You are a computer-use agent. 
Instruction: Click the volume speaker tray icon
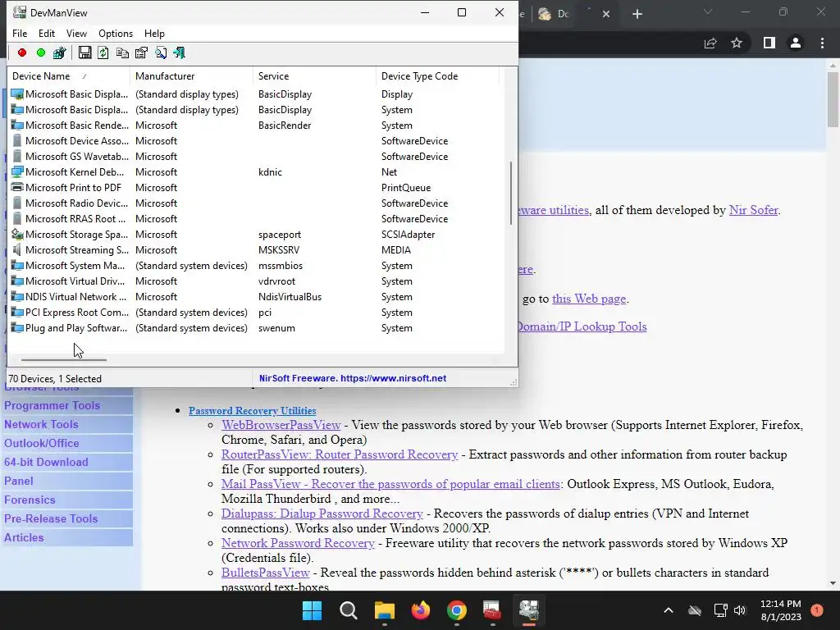coord(740,610)
